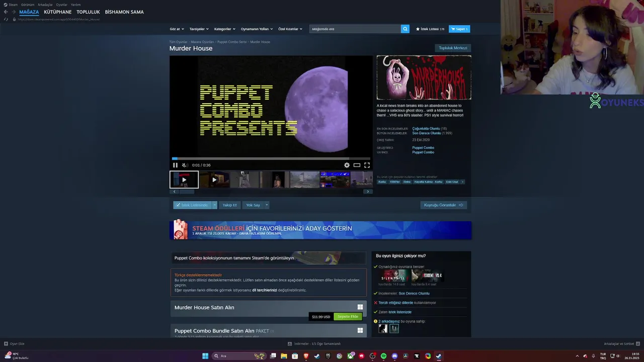Click Steam Ödülleri nomination banner
The height and width of the screenshot is (362, 644).
pyautogui.click(x=320, y=230)
